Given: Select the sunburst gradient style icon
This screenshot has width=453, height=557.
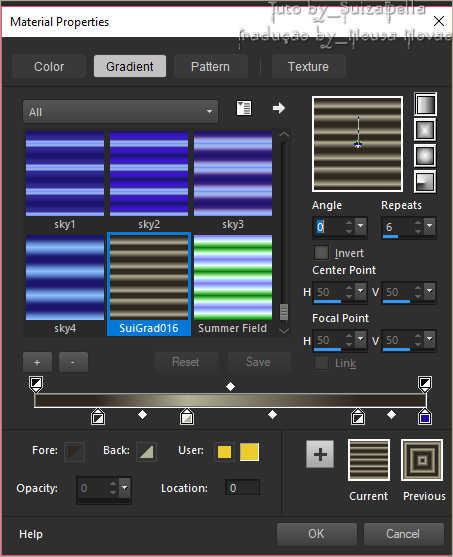Looking at the screenshot, I should pos(425,156).
